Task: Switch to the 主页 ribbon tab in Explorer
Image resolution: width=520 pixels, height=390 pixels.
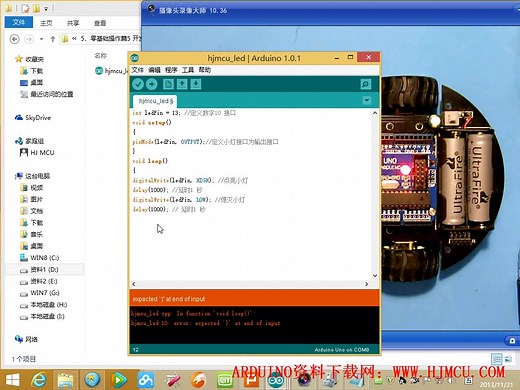Action: [x=46, y=23]
